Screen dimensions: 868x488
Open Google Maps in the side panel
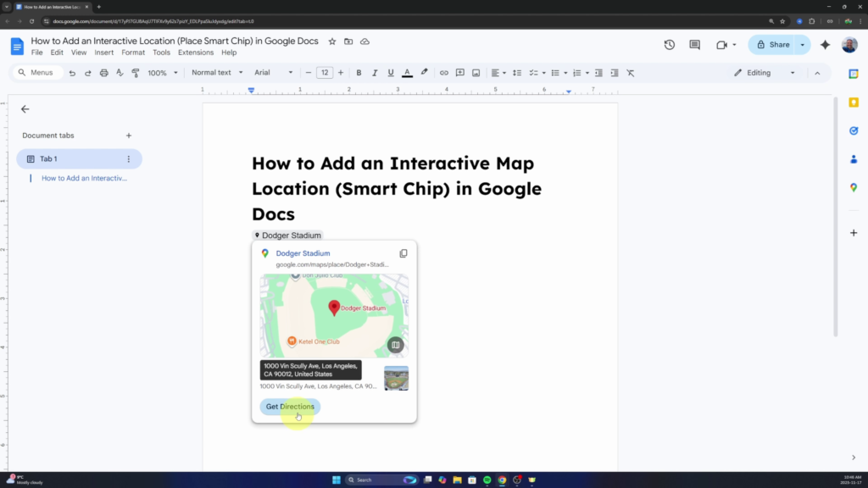tap(854, 187)
